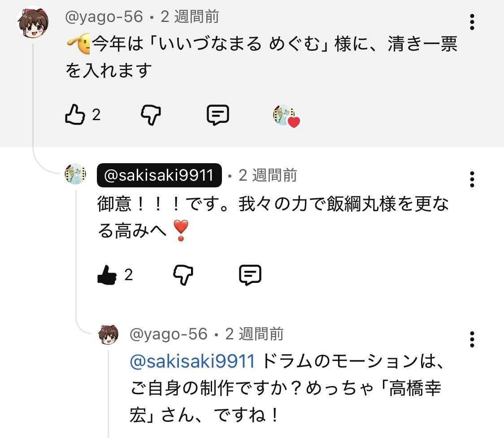Image resolution: width=504 pixels, height=438 pixels.
Task: Dislike the @sakisaki9911 reply
Action: (x=183, y=274)
